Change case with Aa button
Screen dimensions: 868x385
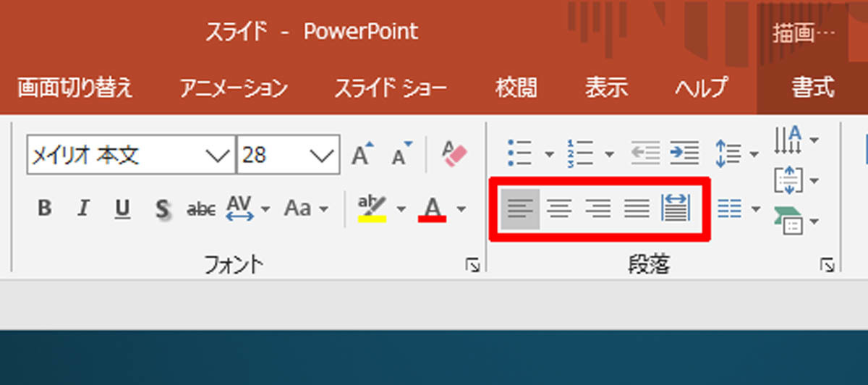297,209
